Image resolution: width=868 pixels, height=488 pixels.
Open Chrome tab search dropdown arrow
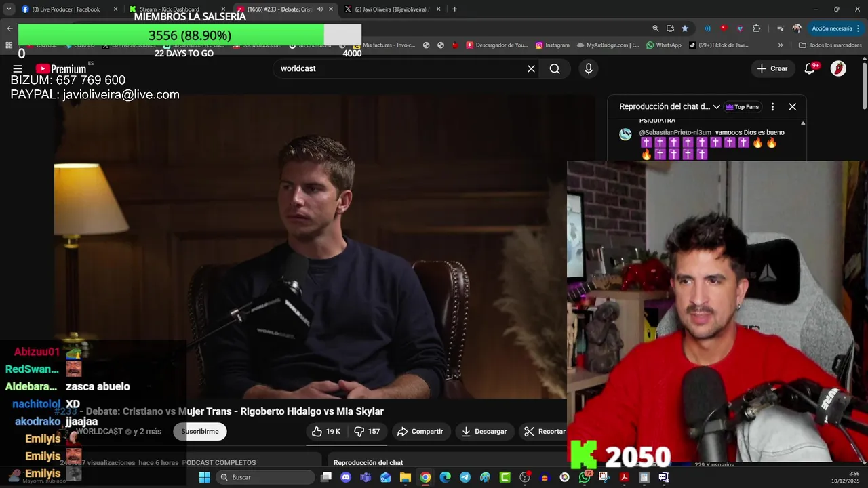click(x=9, y=9)
